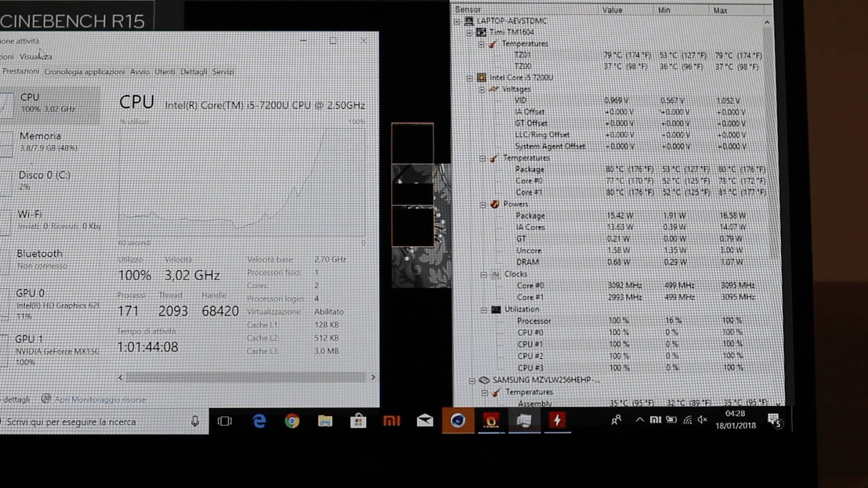Select the Bluetooth performance entry
This screenshot has height=488, width=868.
pos(50,259)
